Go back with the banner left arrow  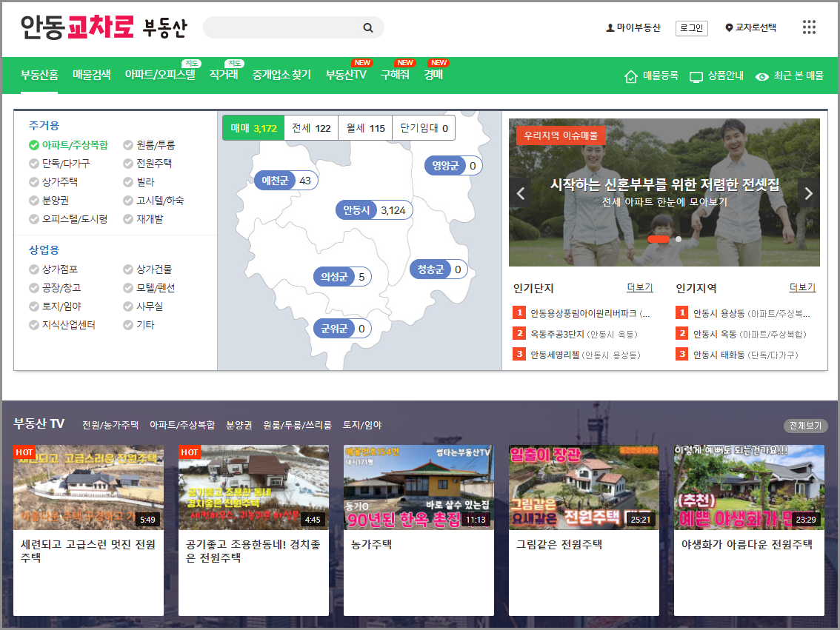(520, 193)
